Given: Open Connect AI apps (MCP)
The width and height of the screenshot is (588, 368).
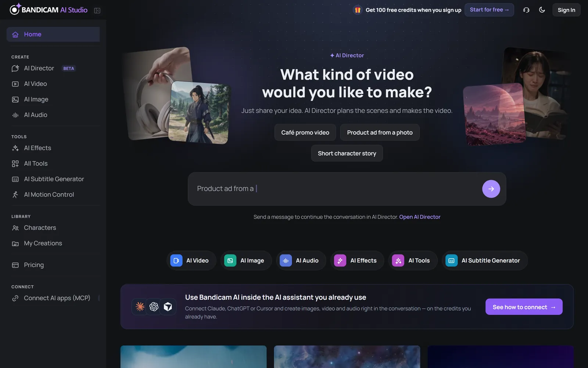Looking at the screenshot, I should tap(53, 298).
